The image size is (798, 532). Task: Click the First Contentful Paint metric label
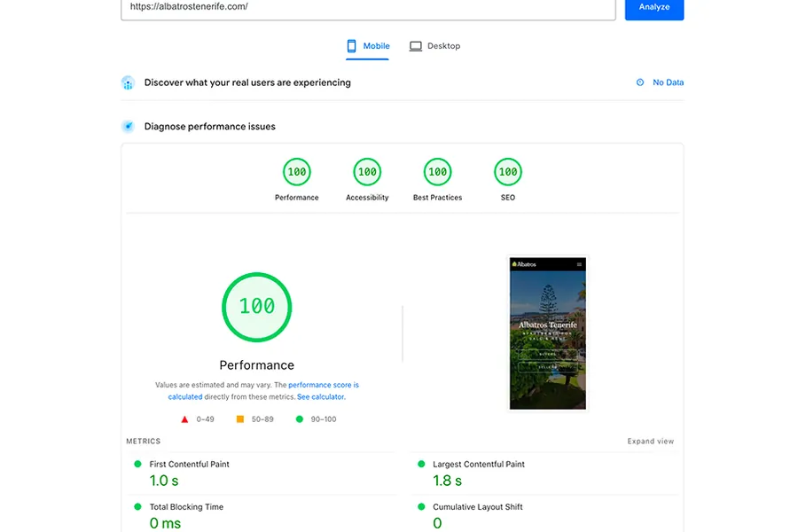point(190,465)
